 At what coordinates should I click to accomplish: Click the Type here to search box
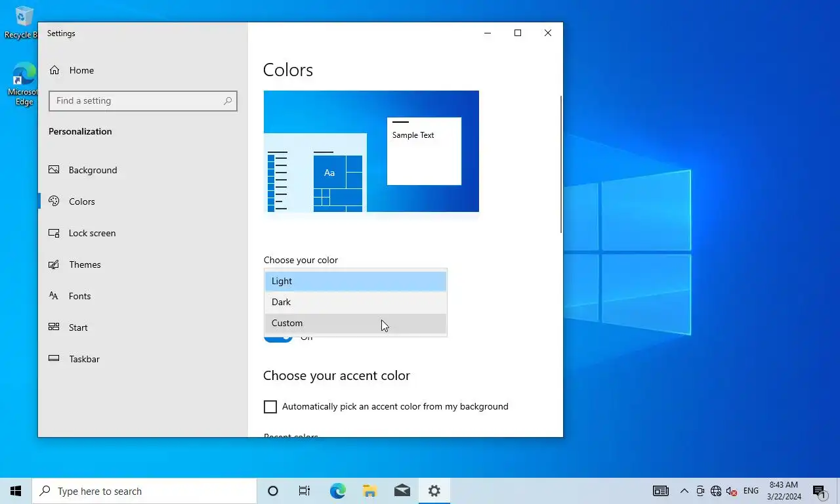[x=144, y=491]
